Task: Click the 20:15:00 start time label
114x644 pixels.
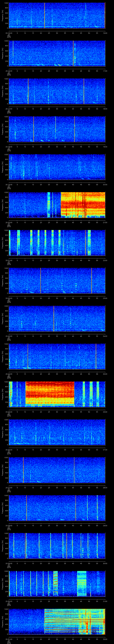Action: [x=9, y=33]
